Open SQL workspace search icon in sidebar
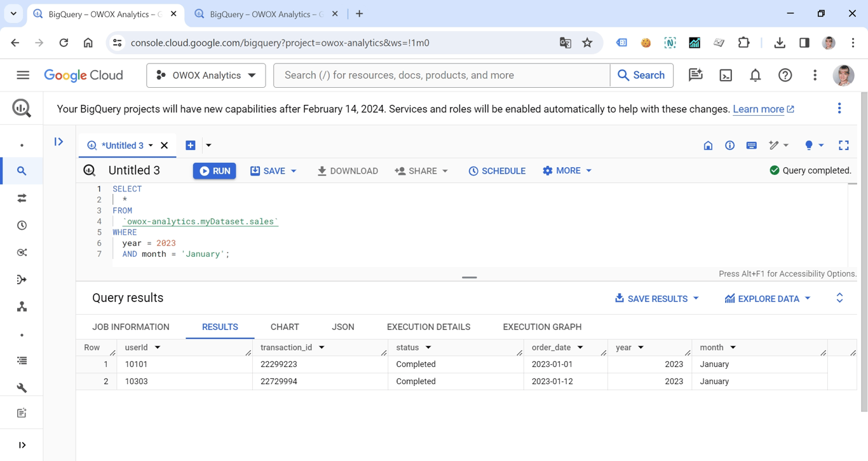 tap(22, 171)
